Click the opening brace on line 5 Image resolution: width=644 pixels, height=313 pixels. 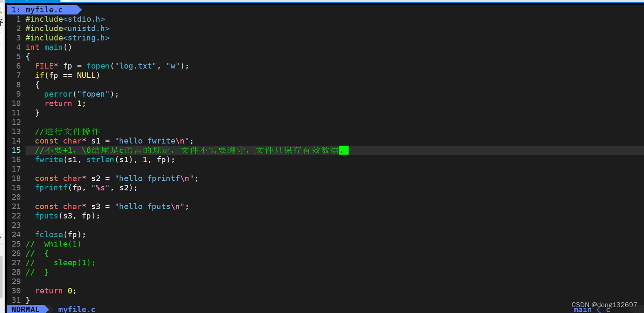tap(28, 57)
